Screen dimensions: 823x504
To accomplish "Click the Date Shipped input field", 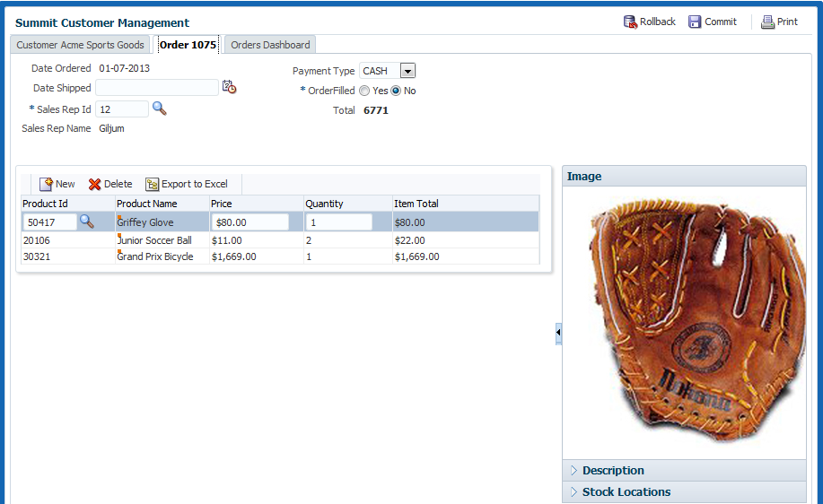I will tap(157, 88).
